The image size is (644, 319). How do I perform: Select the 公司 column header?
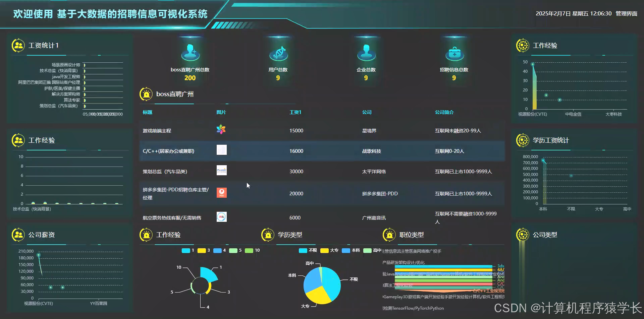coord(367,112)
